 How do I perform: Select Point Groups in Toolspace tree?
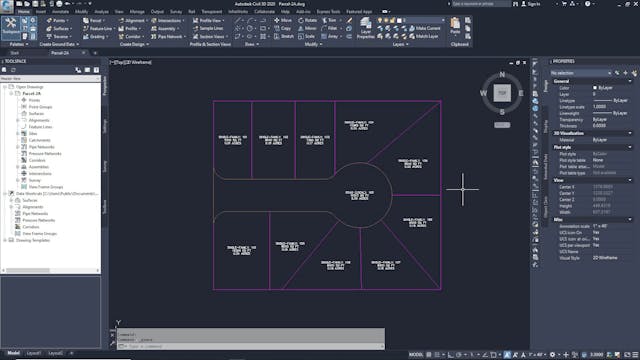tap(40, 107)
